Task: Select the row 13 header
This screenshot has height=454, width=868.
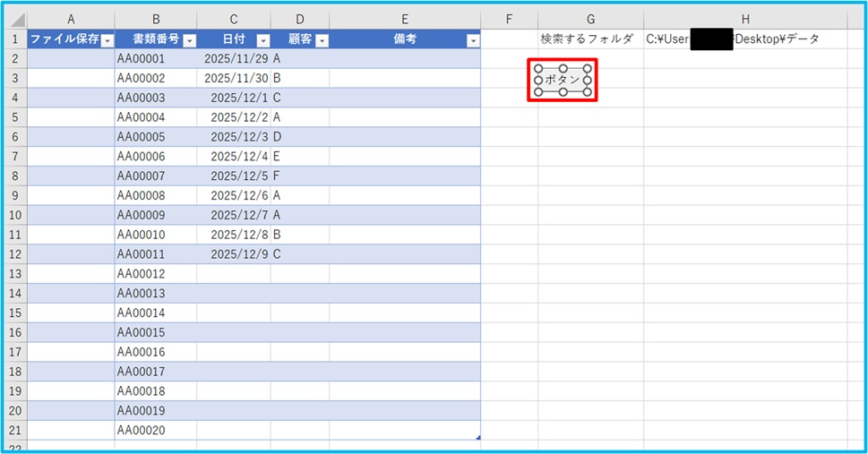Action: [15, 273]
